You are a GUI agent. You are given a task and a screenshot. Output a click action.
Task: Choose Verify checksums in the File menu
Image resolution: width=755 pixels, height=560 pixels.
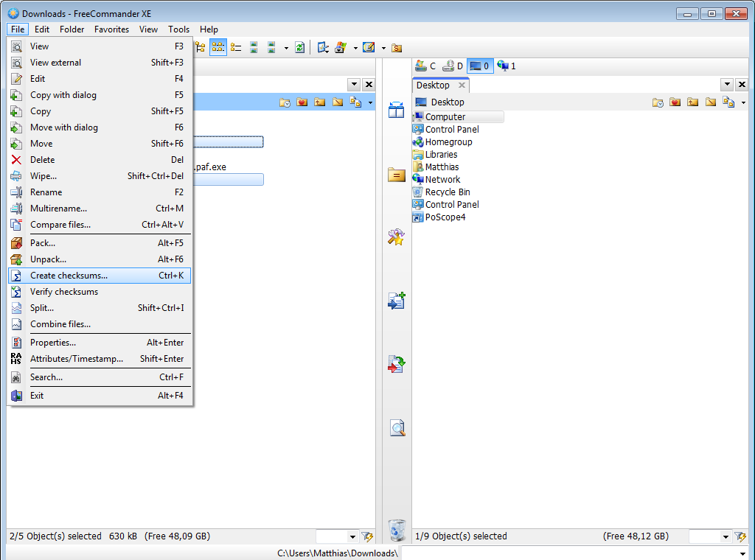pyautogui.click(x=100, y=292)
